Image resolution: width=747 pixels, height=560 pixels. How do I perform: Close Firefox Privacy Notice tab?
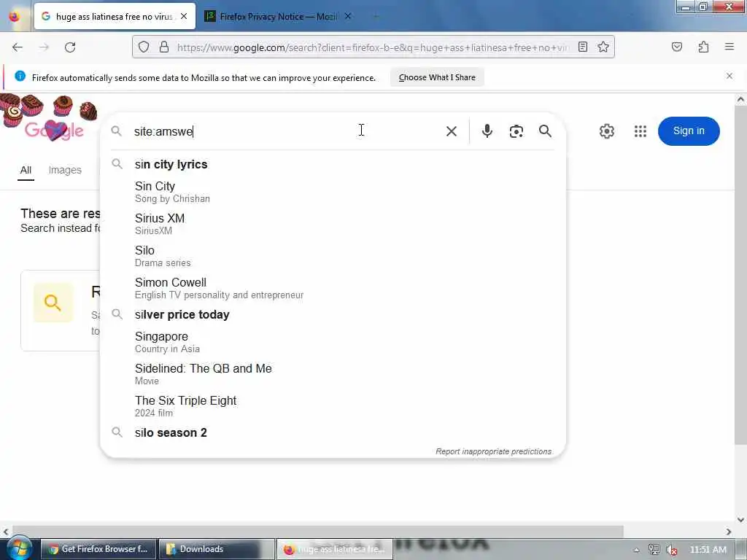click(x=348, y=16)
